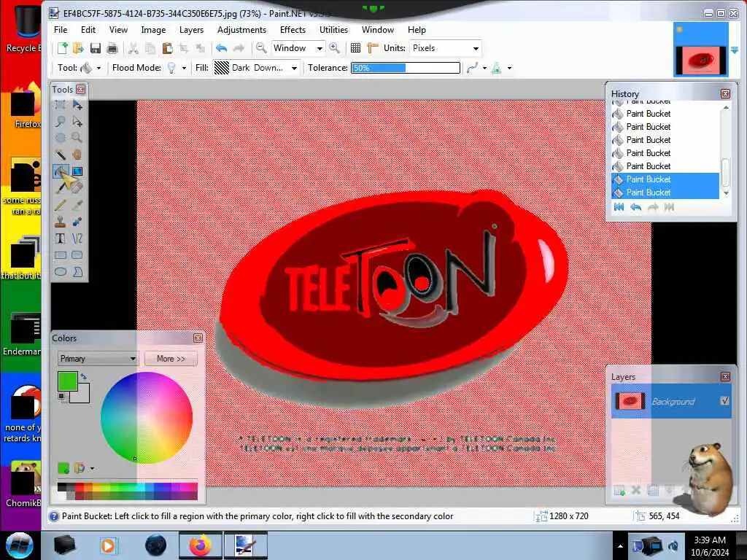Toggle the pixel grid button
The image size is (747, 560).
click(x=355, y=48)
